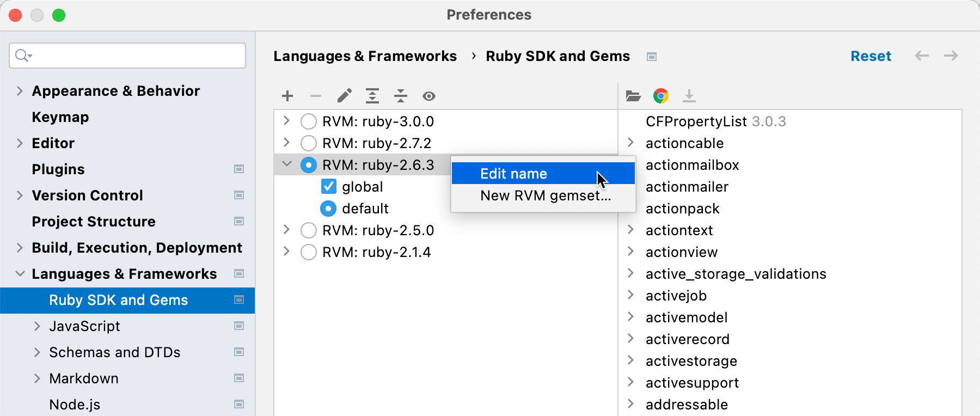
Task: Click the pencil edit SDK icon
Action: click(x=344, y=96)
